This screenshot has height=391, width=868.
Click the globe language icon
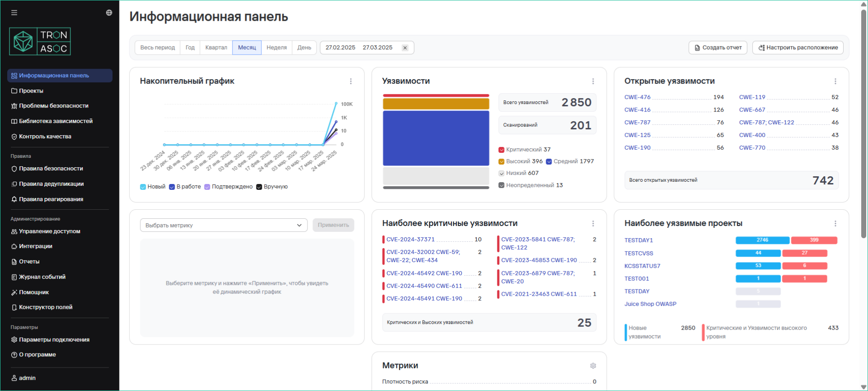[x=109, y=13]
